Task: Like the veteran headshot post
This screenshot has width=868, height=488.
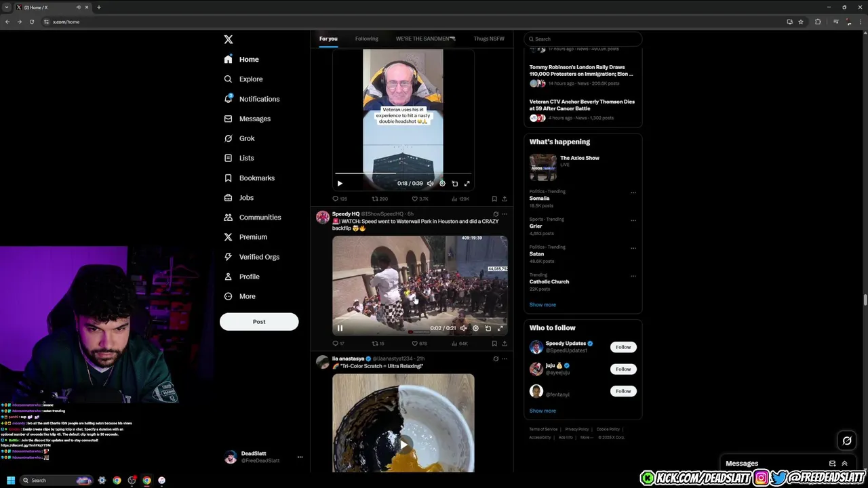Action: click(420, 199)
